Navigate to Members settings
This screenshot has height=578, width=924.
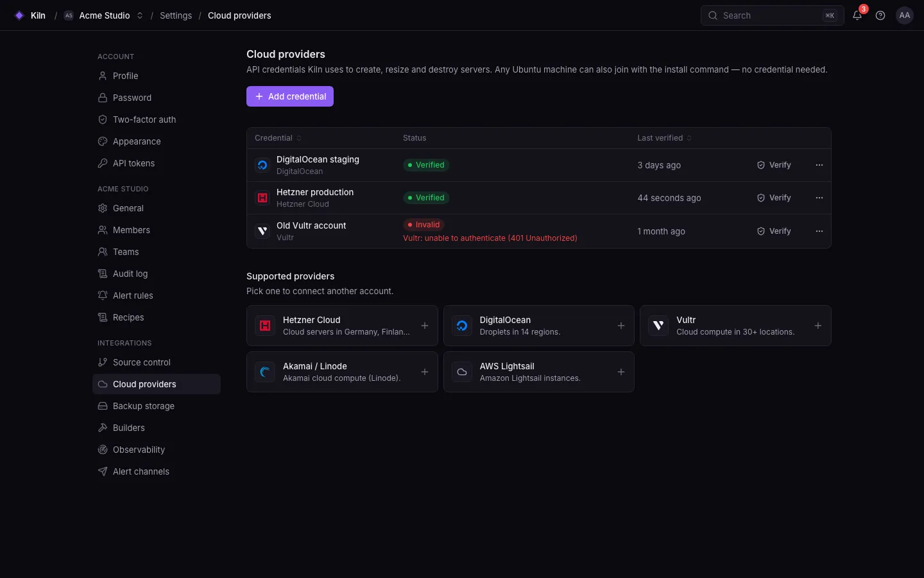pyautogui.click(x=157, y=230)
